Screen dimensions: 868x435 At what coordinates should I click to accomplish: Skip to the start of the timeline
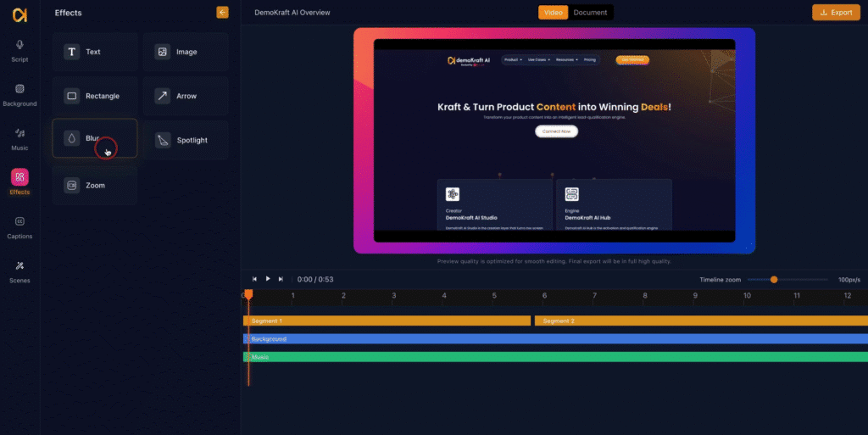[254, 279]
